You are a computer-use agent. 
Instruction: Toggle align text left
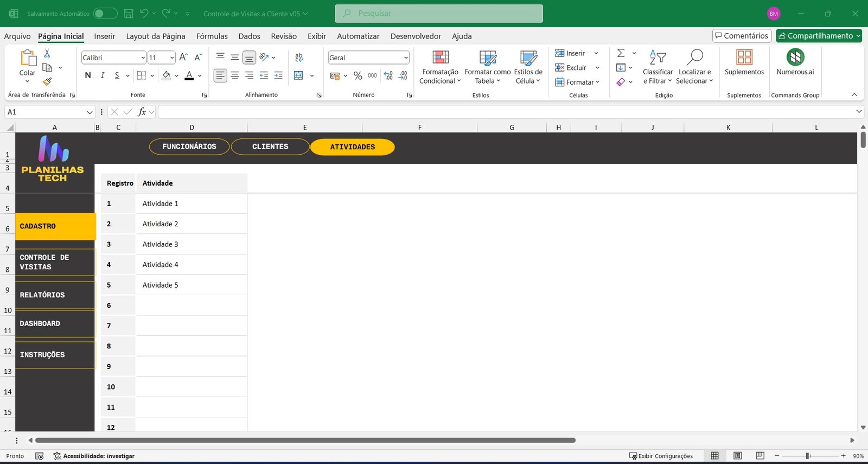(x=220, y=76)
